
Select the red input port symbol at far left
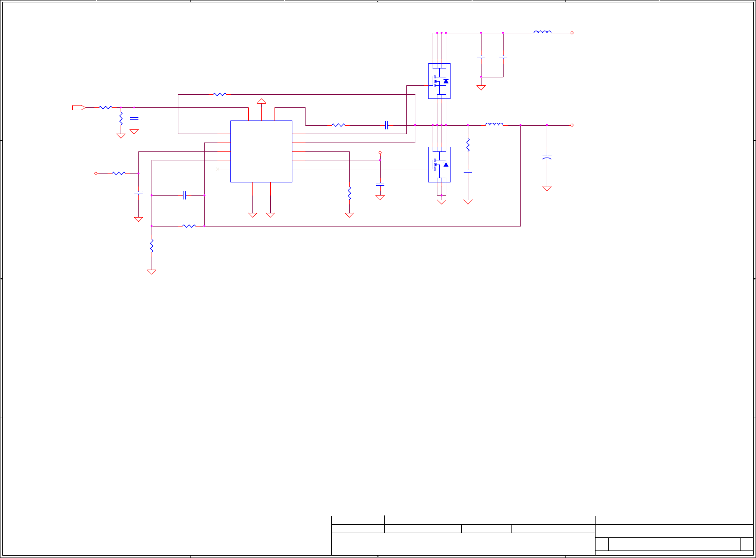point(79,108)
